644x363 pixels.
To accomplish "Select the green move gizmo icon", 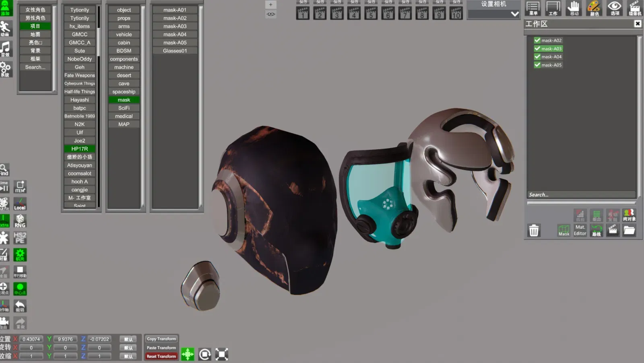I will [188, 354].
